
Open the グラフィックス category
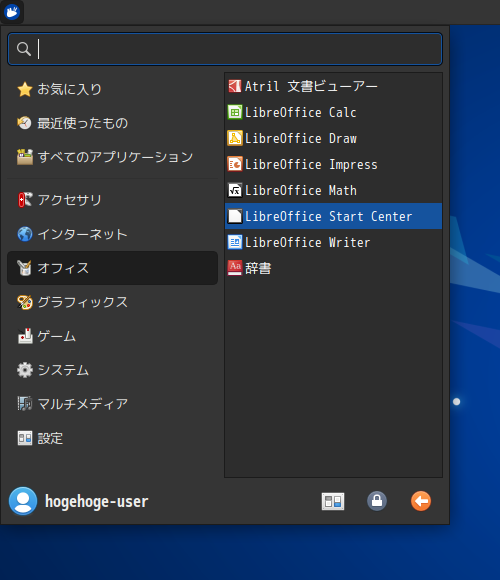pyautogui.click(x=112, y=302)
